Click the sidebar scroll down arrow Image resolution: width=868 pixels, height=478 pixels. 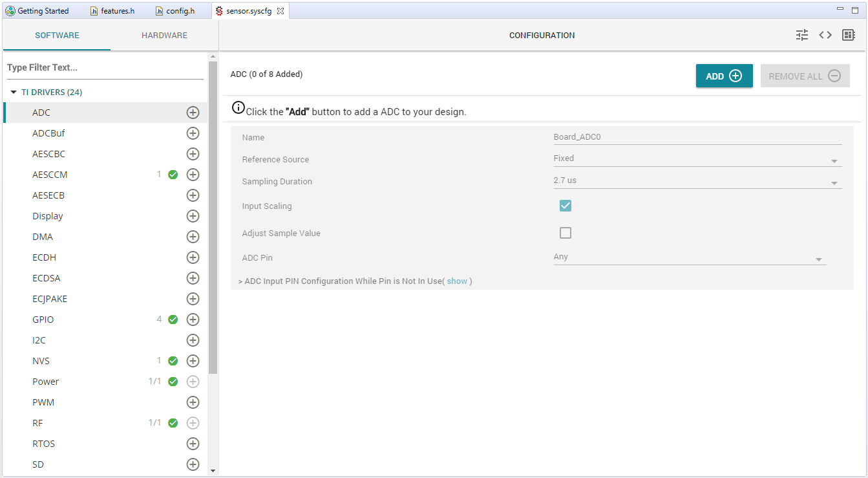pyautogui.click(x=213, y=471)
